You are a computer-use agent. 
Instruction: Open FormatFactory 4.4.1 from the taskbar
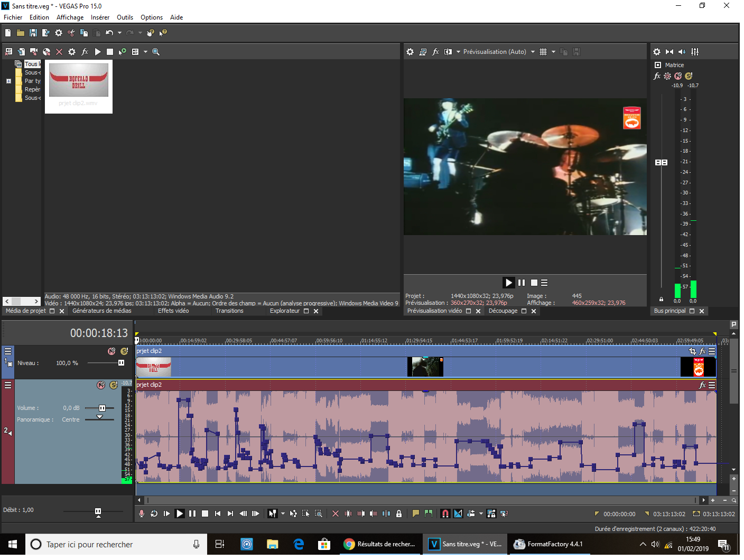coord(548,544)
